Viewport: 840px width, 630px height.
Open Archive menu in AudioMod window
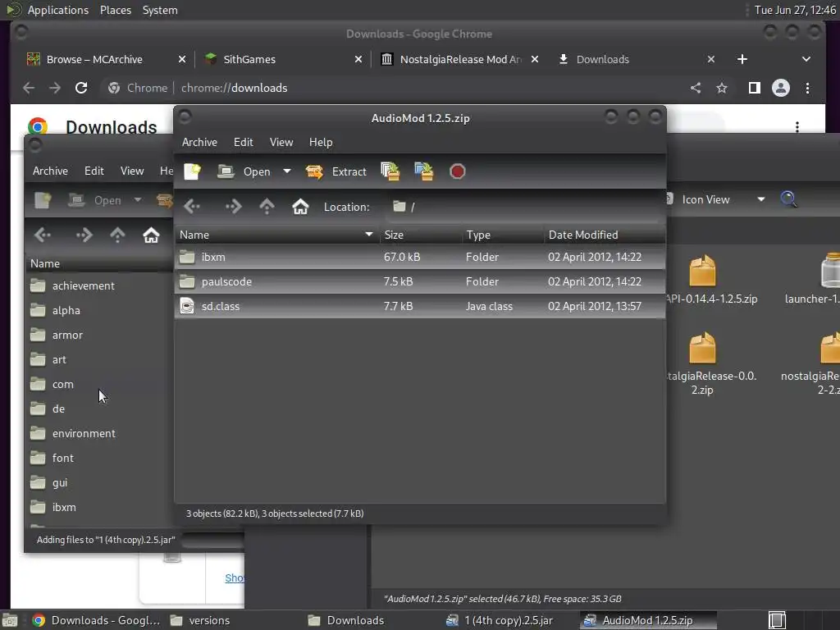coord(199,142)
